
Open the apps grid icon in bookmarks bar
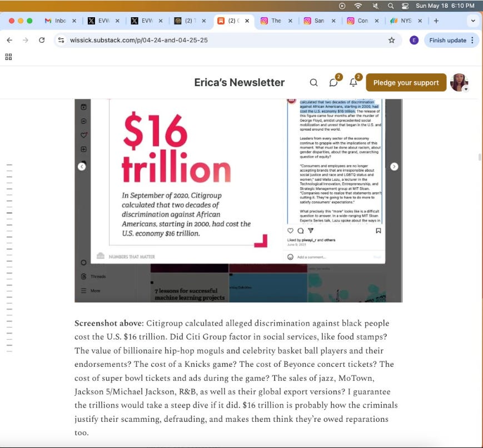click(9, 57)
